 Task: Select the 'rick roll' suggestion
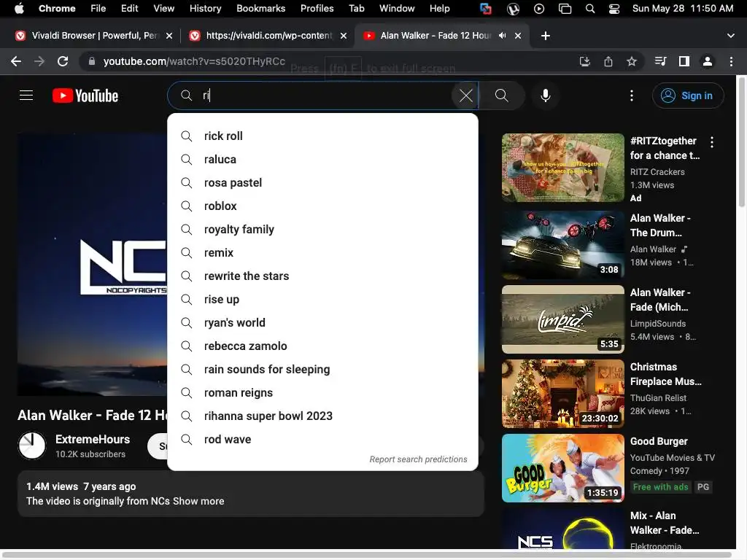(x=322, y=136)
